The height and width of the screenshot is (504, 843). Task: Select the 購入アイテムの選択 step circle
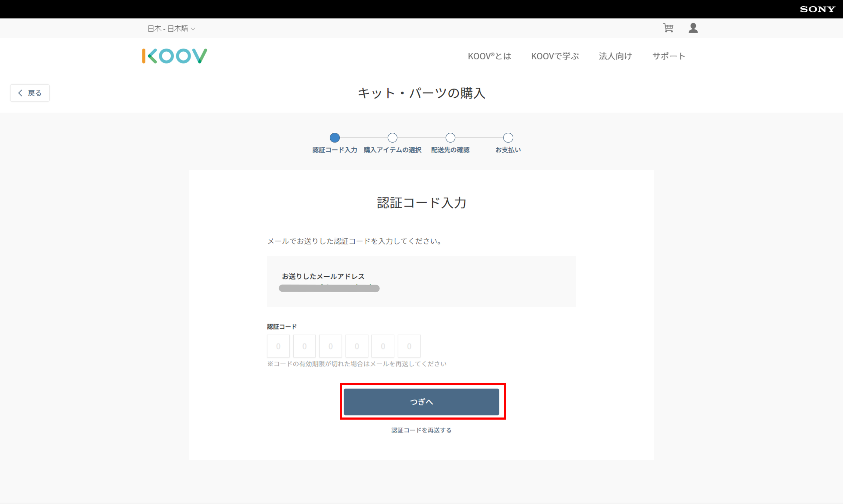coord(392,138)
